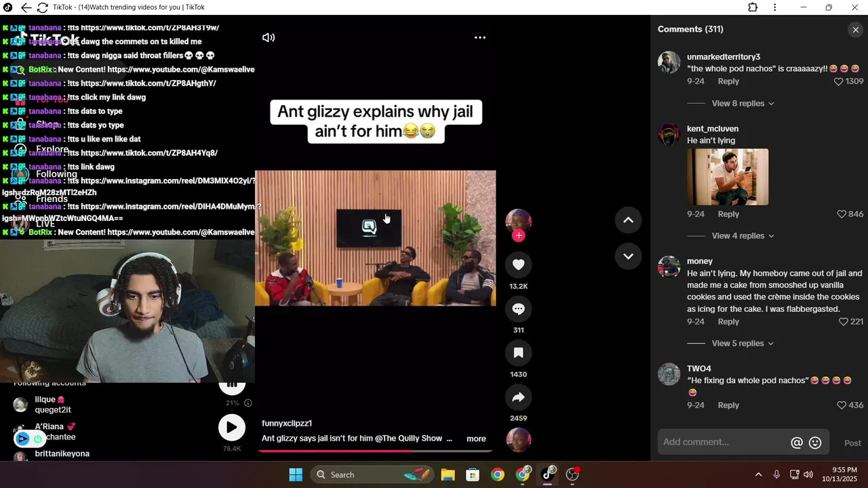Open the Windows Start menu
This screenshot has height=488, width=868.
296,474
